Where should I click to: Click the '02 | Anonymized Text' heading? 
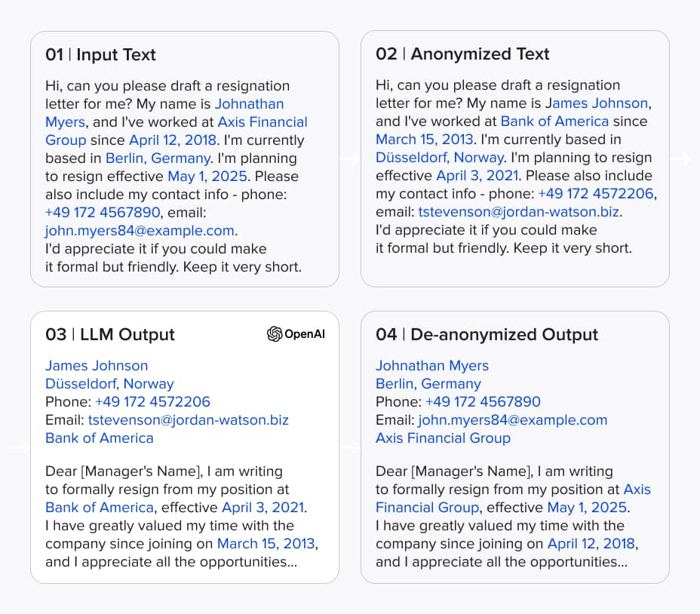coord(462,54)
